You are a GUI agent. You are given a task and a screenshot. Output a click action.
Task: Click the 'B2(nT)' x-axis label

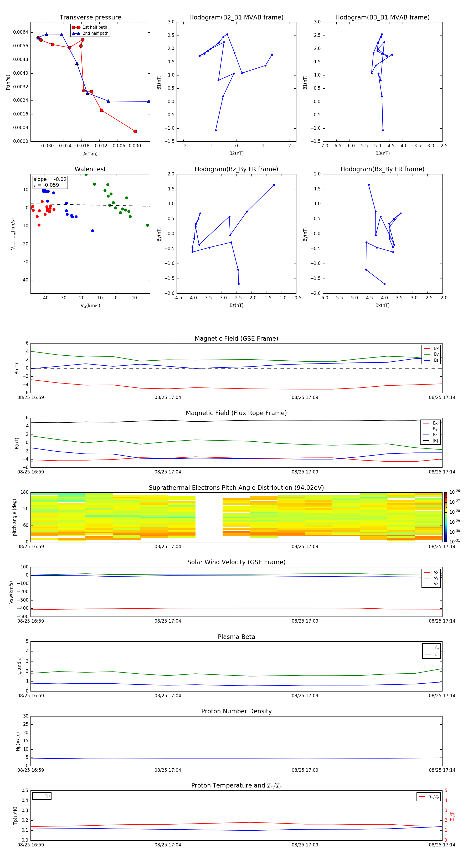[236, 153]
